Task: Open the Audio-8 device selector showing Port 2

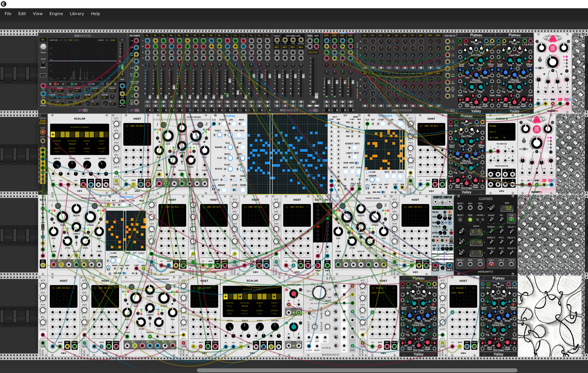Action: (x=502, y=132)
